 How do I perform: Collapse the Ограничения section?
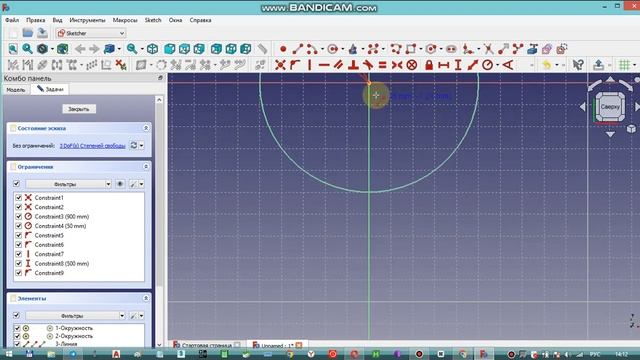146,167
